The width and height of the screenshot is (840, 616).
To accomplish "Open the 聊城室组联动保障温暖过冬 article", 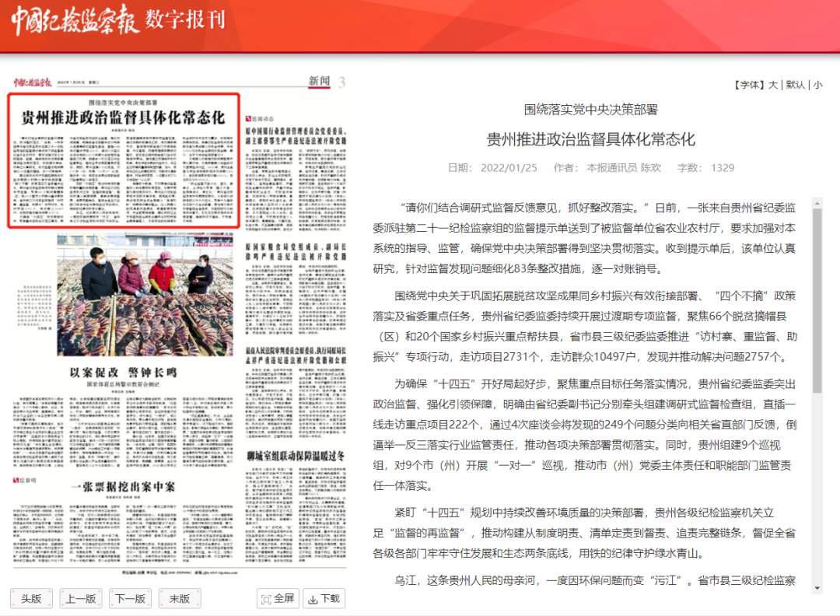I will point(296,456).
